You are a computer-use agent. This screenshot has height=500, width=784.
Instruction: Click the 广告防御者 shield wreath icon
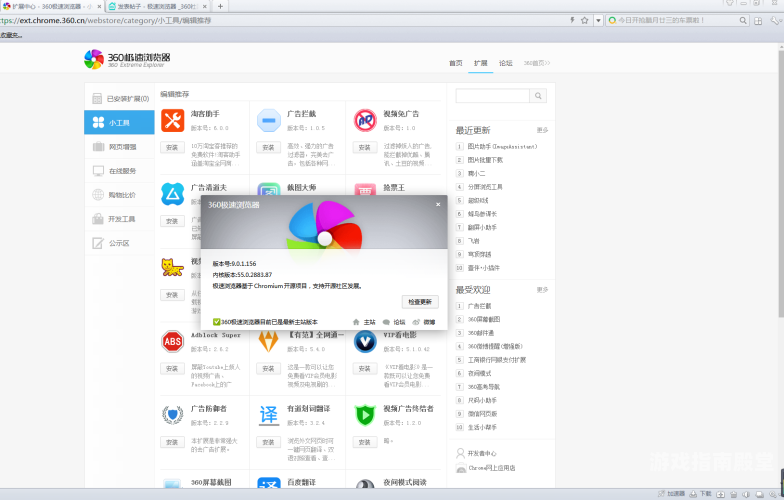pos(172,415)
